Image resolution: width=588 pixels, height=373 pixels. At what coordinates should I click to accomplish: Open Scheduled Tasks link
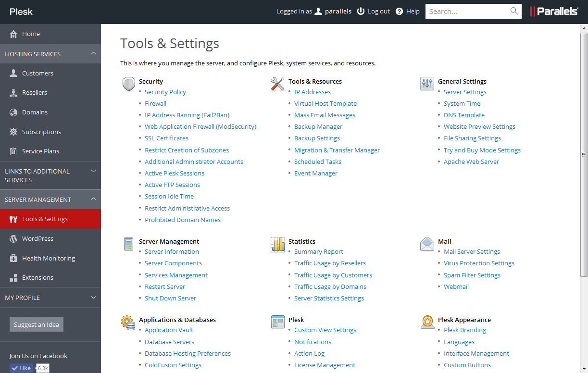[318, 162]
